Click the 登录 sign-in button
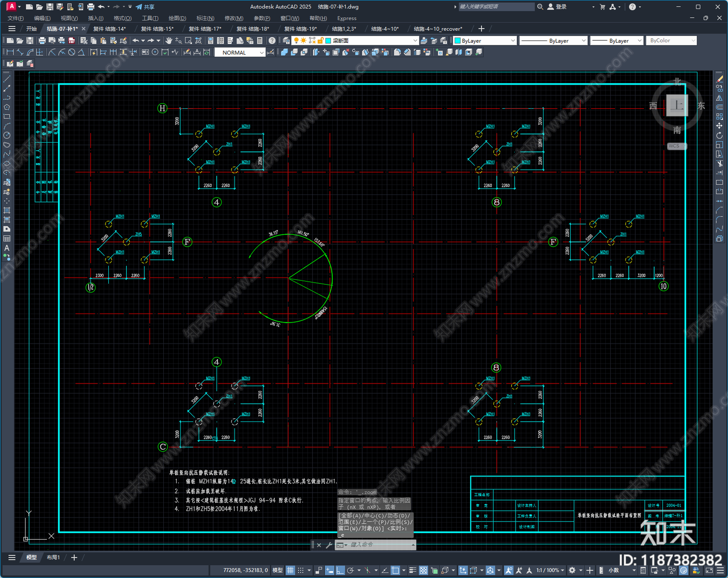This screenshot has width=728, height=578. (557, 7)
